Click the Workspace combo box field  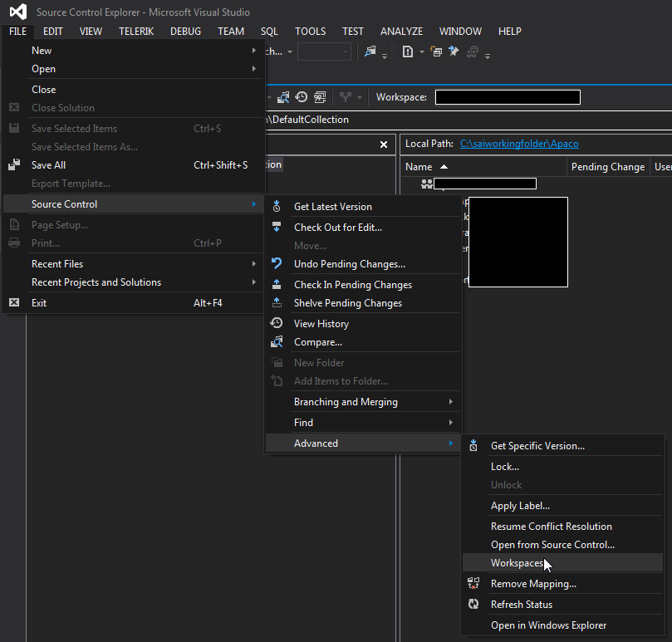point(507,97)
